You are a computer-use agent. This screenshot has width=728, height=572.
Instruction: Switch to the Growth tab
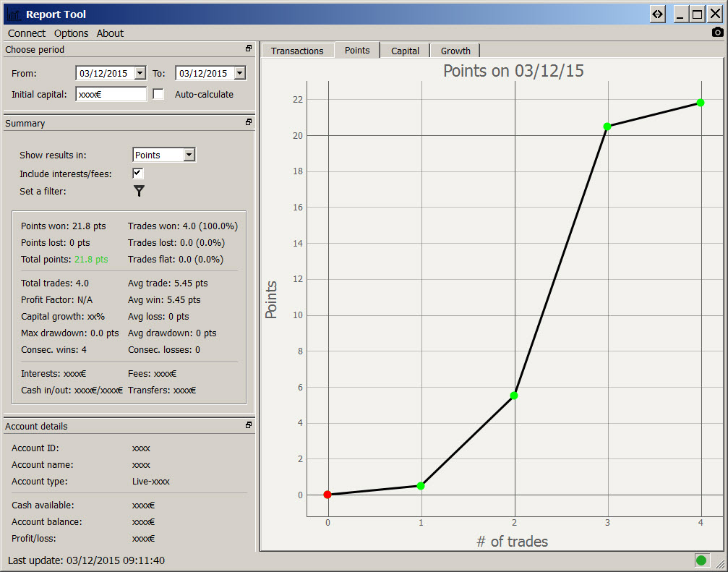click(455, 51)
